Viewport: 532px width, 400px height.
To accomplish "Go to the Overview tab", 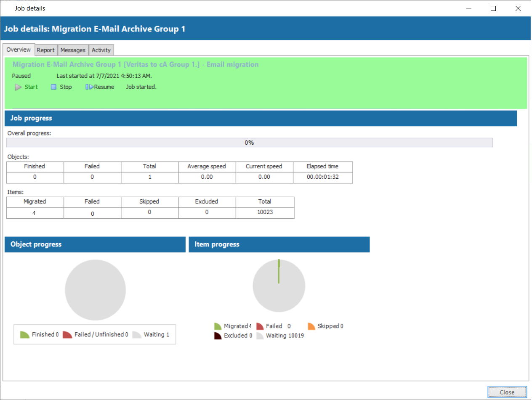I will pyautogui.click(x=19, y=50).
